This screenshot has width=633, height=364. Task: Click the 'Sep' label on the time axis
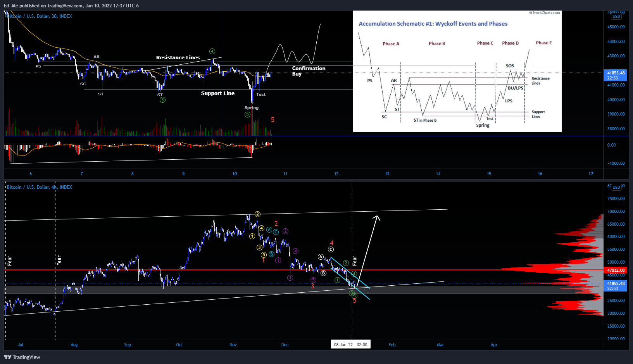click(x=128, y=345)
